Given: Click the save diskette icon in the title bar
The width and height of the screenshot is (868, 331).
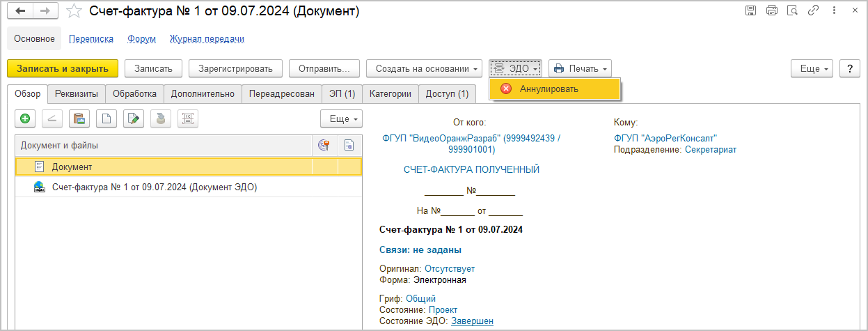Looking at the screenshot, I should pos(750,11).
